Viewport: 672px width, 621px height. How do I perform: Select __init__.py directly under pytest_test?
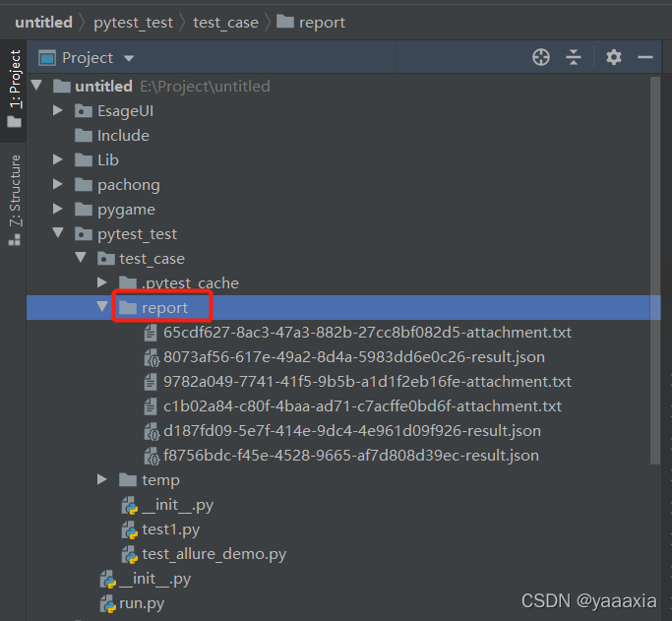pos(155,580)
